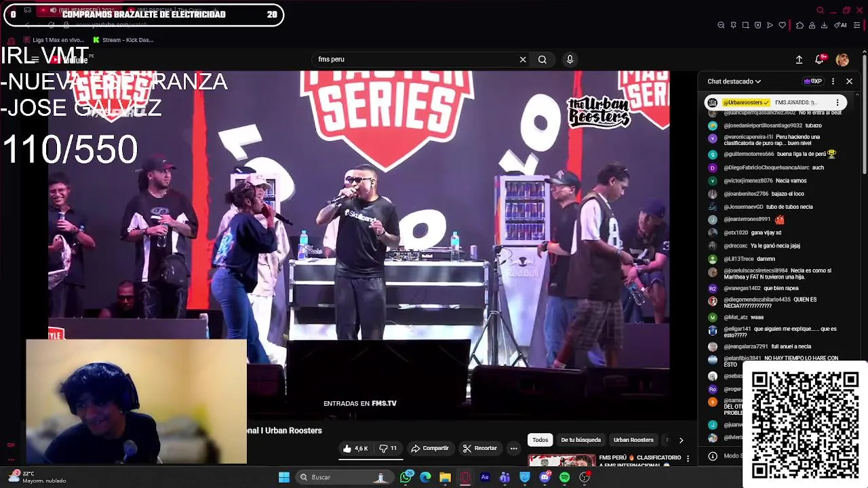Click the Recortar clip button
The width and height of the screenshot is (868, 488).
480,448
